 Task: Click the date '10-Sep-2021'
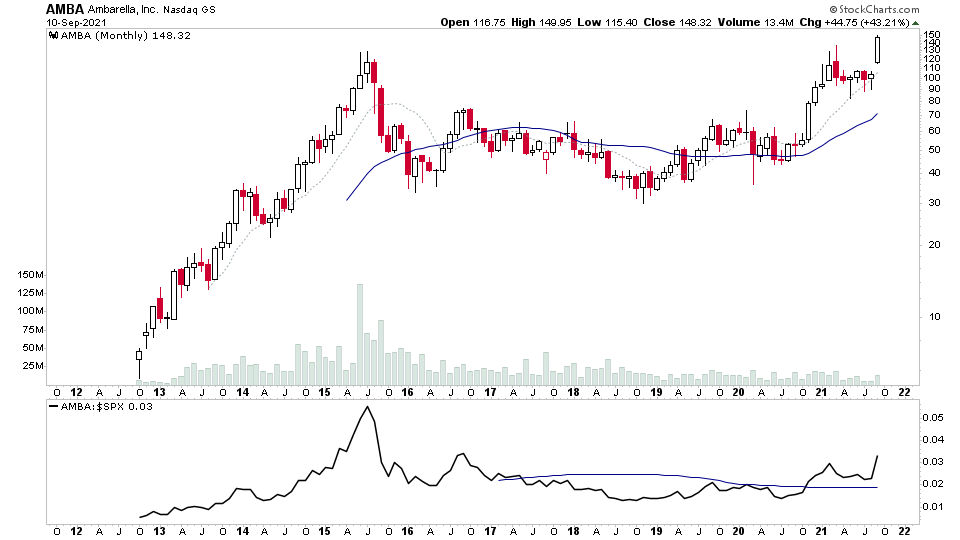[76, 23]
